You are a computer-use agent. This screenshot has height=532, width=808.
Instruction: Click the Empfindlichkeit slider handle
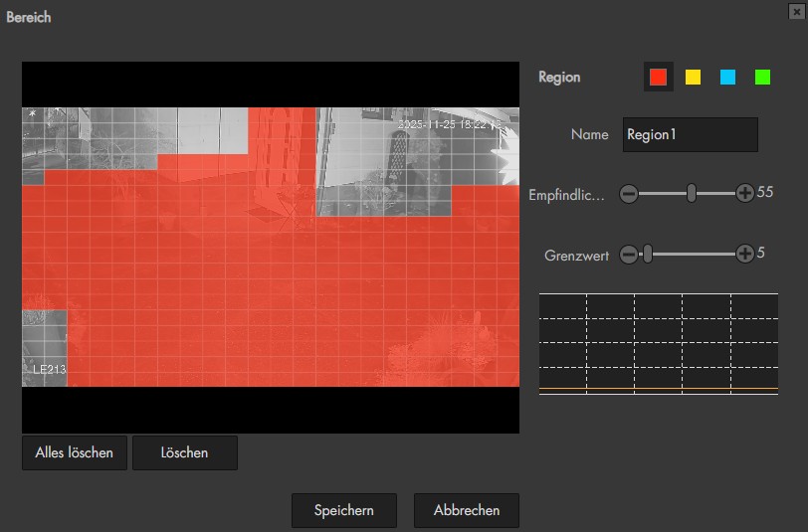[692, 194]
